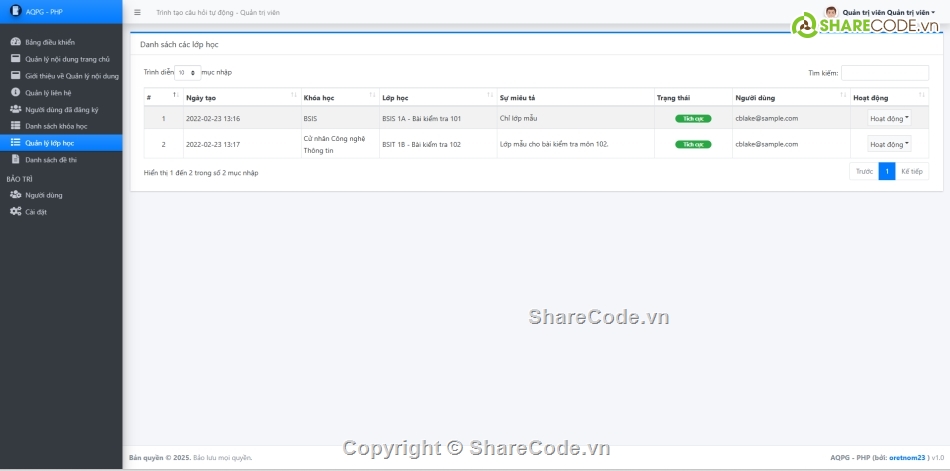This screenshot has height=471, width=950.
Task: Go to Quản lý nội dung trang chủ
Action: (67, 59)
